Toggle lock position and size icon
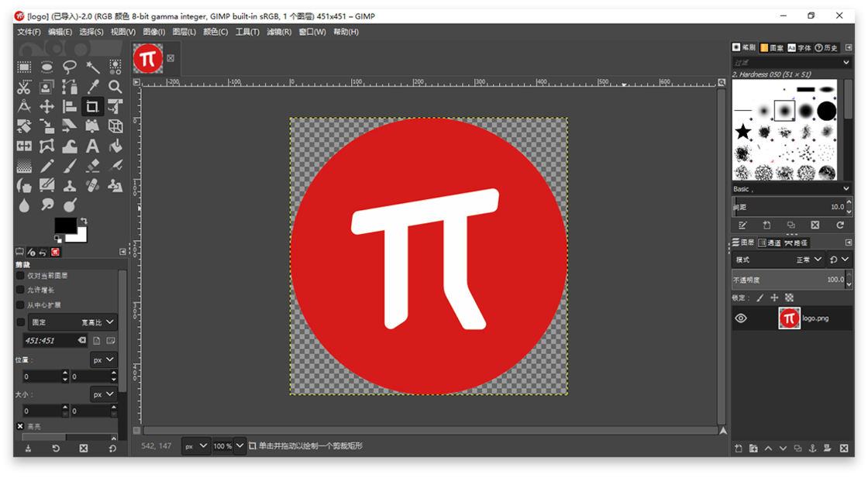Image resolution: width=868 pixels, height=478 pixels. (774, 297)
